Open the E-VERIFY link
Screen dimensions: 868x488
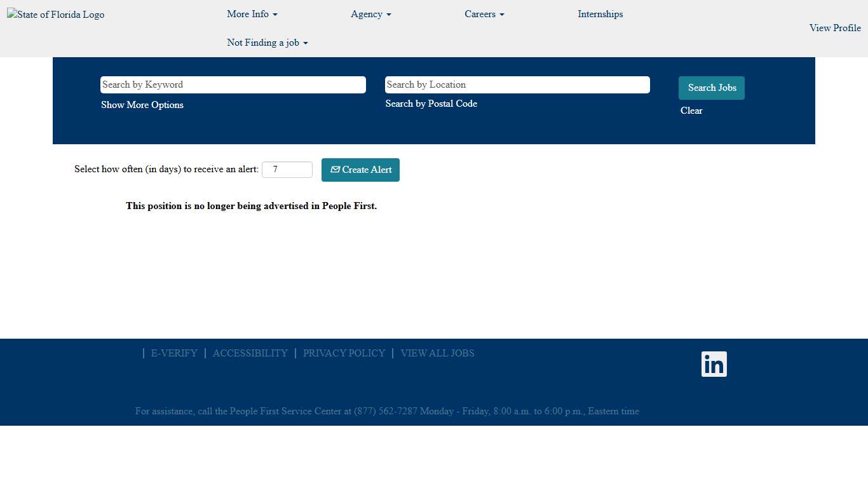pyautogui.click(x=174, y=353)
